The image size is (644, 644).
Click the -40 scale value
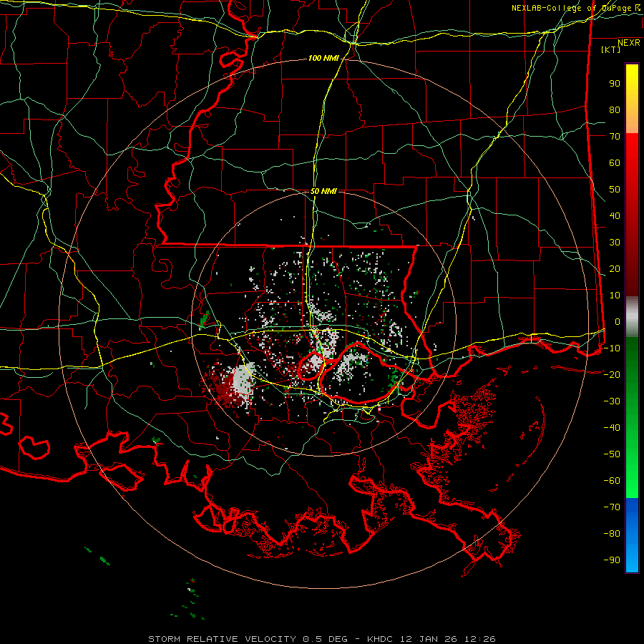point(612,428)
